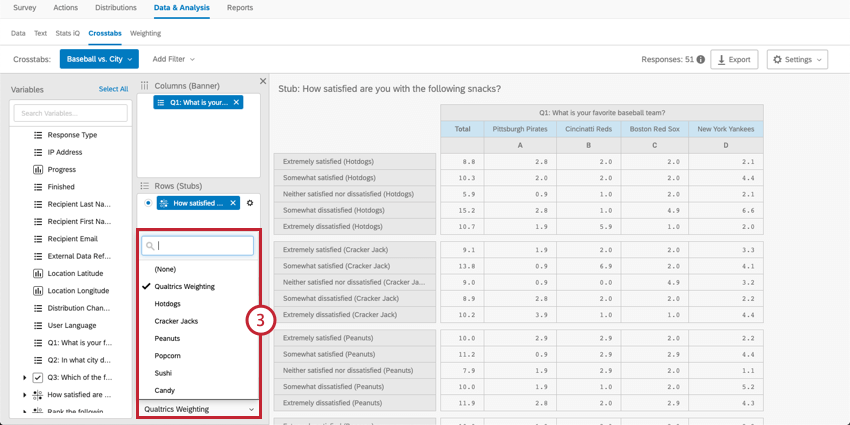Switch to the Reports tab
Image resolution: width=850 pixels, height=425 pixels.
[240, 8]
